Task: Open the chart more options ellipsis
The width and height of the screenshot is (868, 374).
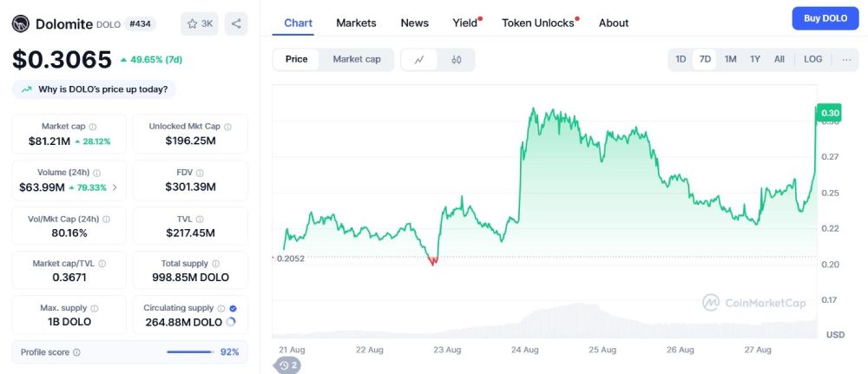Action: pyautogui.click(x=845, y=59)
